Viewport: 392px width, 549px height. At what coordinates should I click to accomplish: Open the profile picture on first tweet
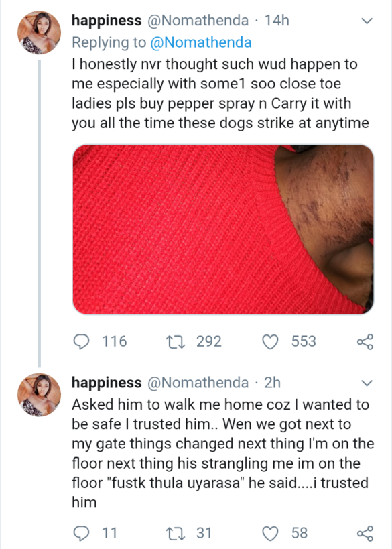pyautogui.click(x=39, y=33)
